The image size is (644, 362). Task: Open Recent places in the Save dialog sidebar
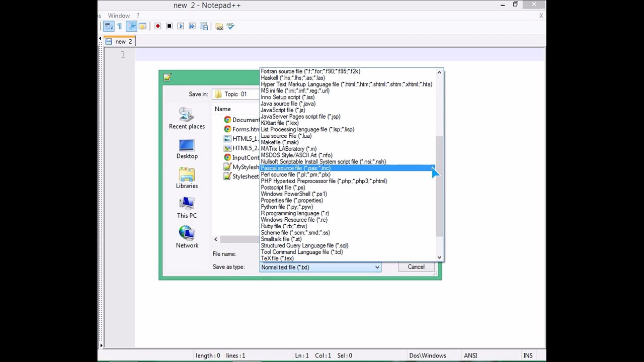(187, 119)
